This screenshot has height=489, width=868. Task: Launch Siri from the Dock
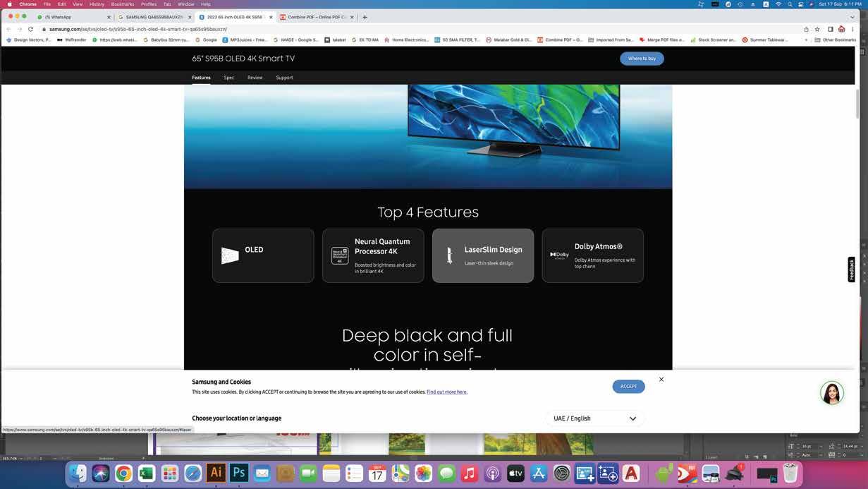tap(101, 473)
